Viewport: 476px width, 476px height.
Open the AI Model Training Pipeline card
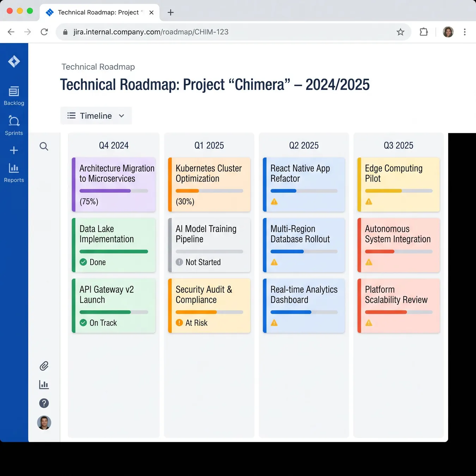[x=209, y=245]
